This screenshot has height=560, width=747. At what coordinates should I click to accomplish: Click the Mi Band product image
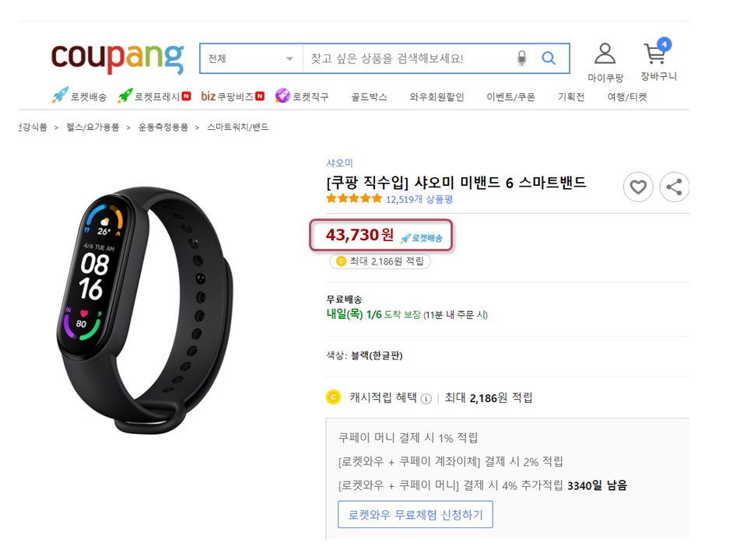(x=144, y=310)
